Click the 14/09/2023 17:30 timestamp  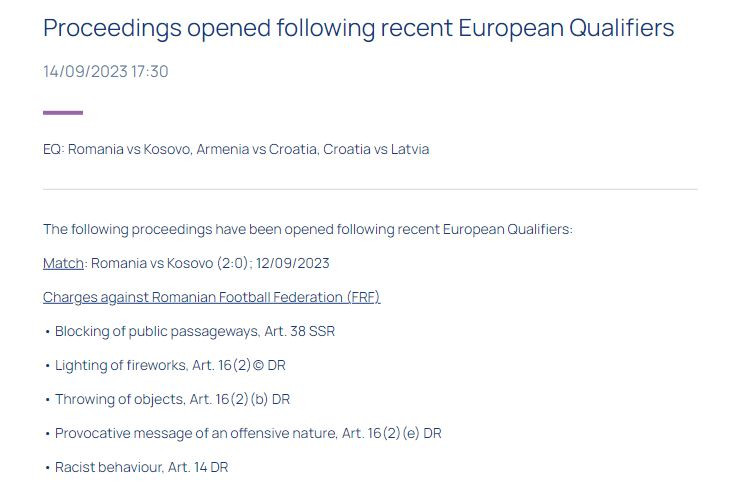tap(106, 71)
